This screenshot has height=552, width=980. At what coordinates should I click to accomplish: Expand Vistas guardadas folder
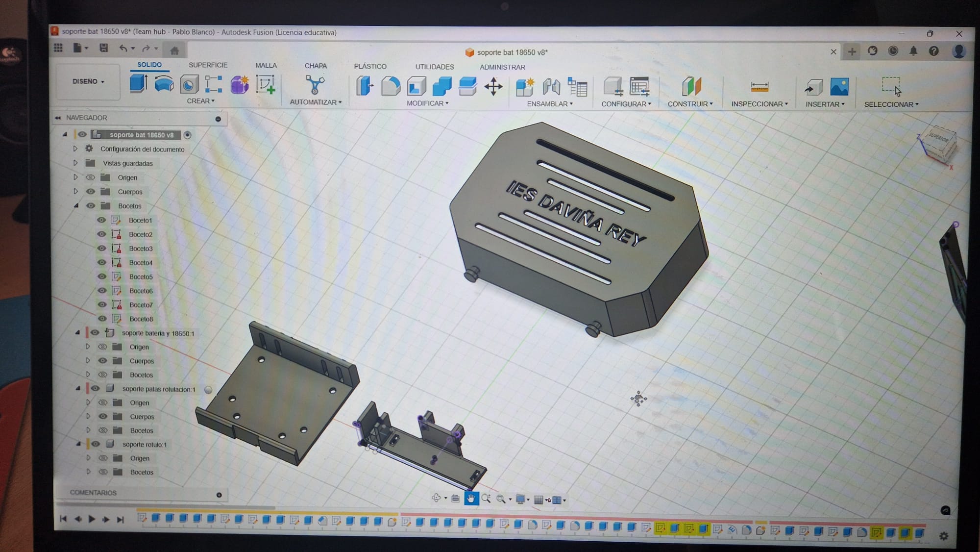click(x=75, y=163)
